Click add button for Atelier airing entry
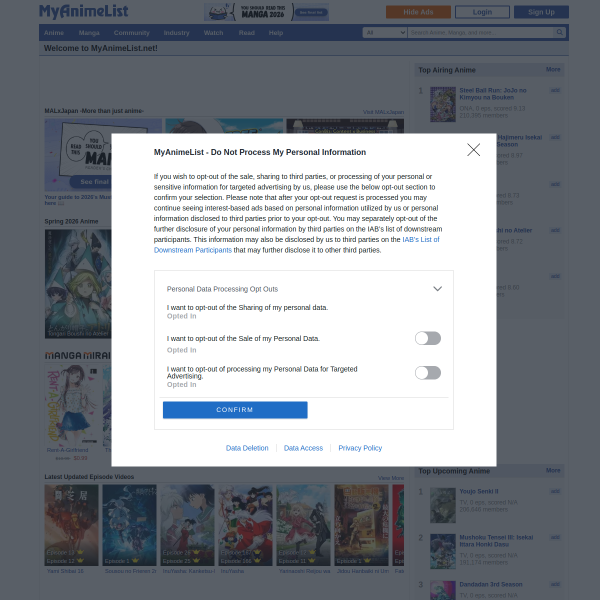The height and width of the screenshot is (600, 600). [x=555, y=230]
